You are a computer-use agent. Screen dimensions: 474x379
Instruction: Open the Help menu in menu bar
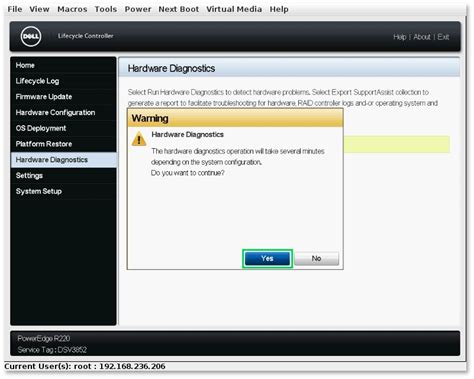279,9
